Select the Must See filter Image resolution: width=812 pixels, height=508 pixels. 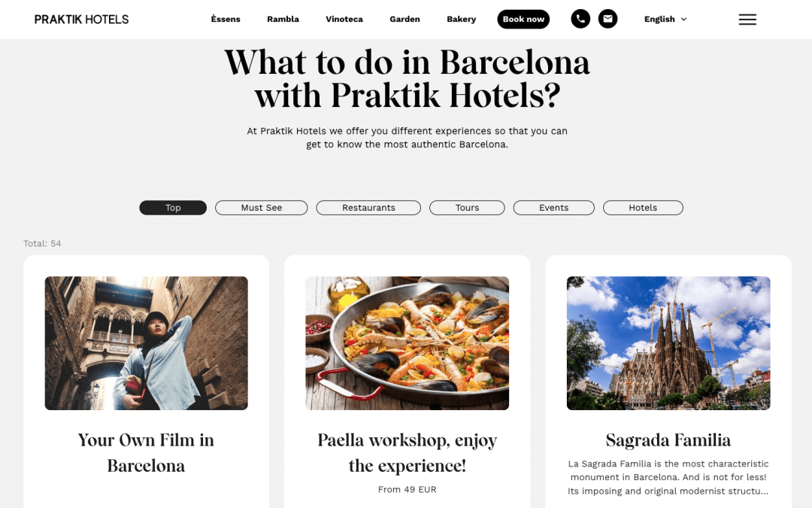[262, 208]
